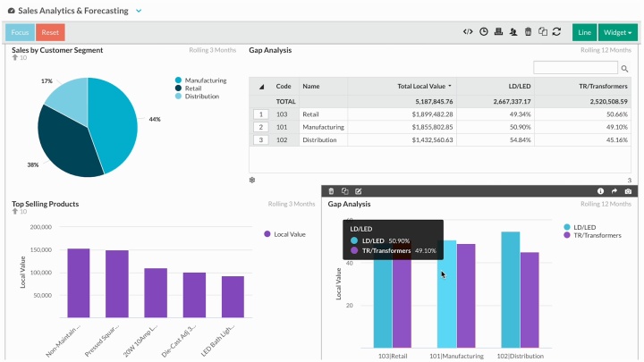Refresh the dashboard with refresh icon
The height and width of the screenshot is (362, 644).
pos(556,31)
